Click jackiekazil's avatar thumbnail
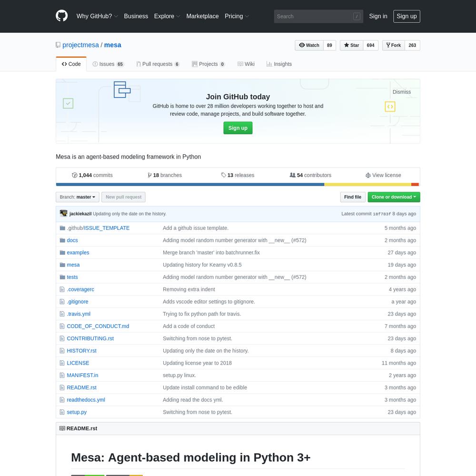 tap(63, 213)
